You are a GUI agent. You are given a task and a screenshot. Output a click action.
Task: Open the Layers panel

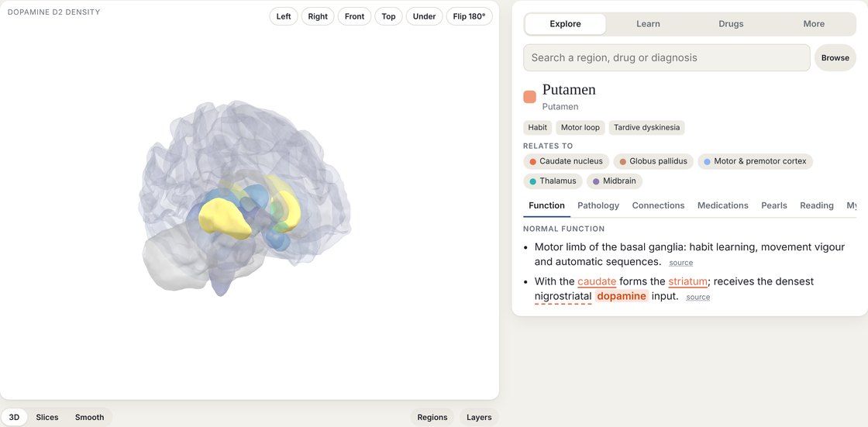coord(479,417)
